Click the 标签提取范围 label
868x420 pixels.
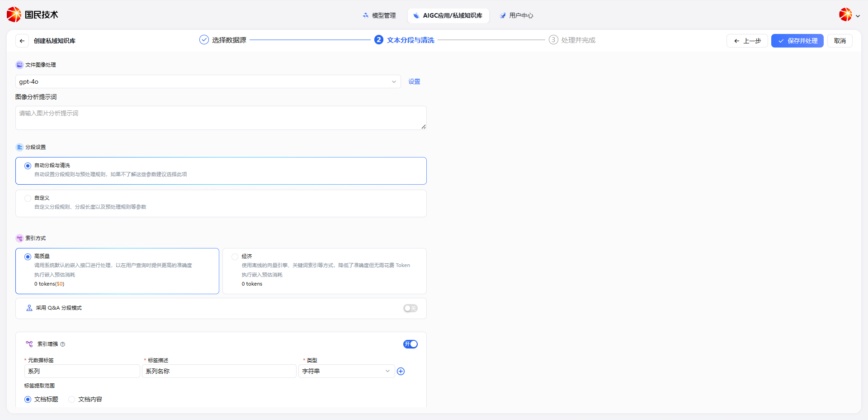click(x=39, y=386)
